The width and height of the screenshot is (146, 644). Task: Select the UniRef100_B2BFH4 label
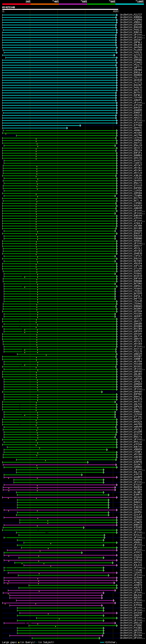[x=131, y=462]
